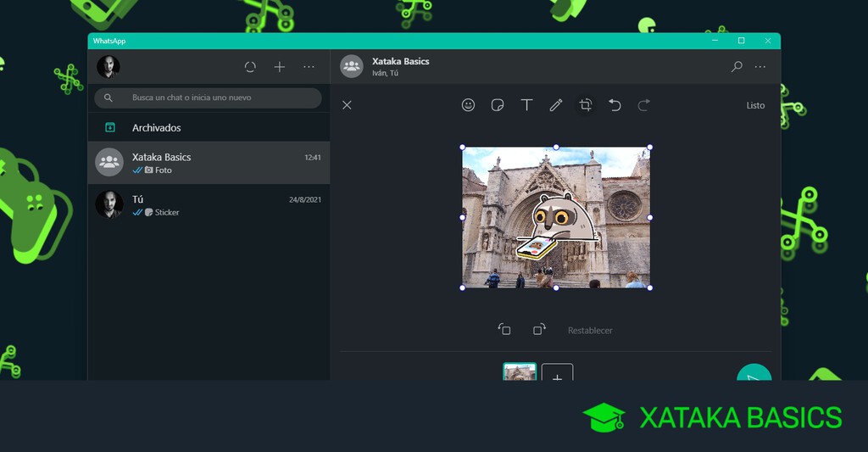The height and width of the screenshot is (452, 868).
Task: Click bottom-right crop handle
Action: pyautogui.click(x=650, y=287)
